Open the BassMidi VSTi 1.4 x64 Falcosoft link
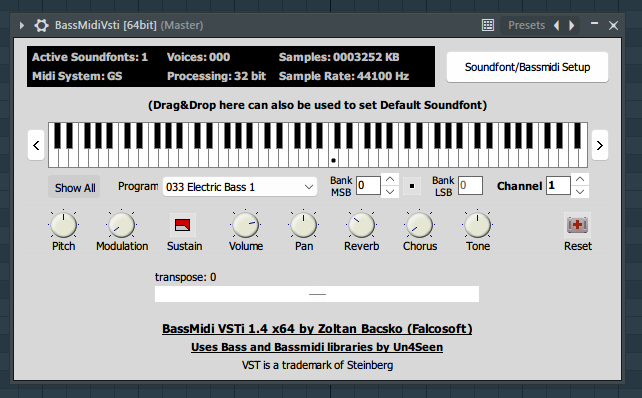Screen dimensions: 642x398 tap(317, 329)
